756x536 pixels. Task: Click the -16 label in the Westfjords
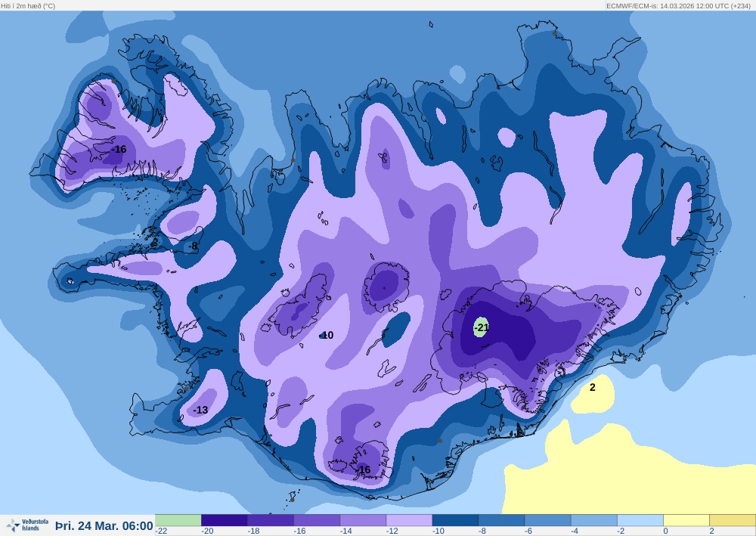point(119,149)
